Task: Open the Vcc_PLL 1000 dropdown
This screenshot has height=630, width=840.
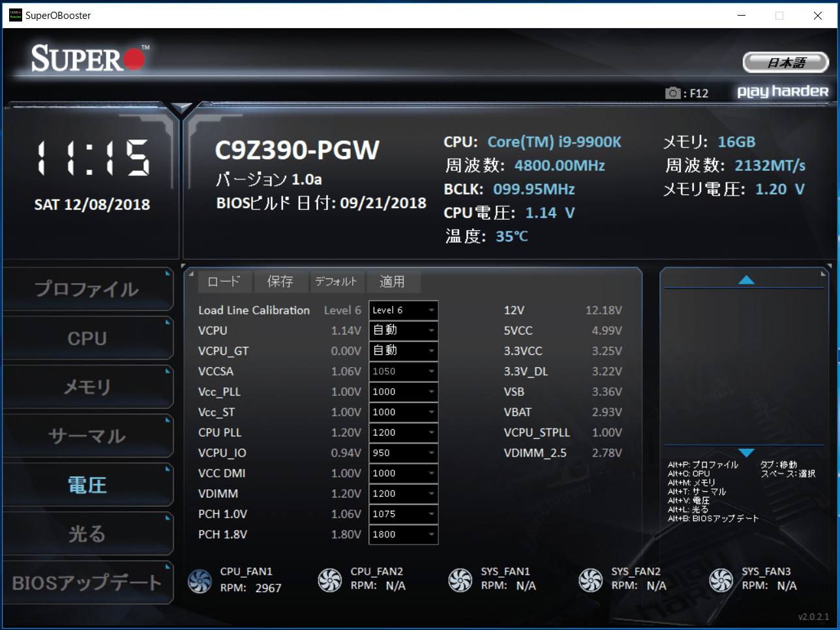Action: click(403, 392)
